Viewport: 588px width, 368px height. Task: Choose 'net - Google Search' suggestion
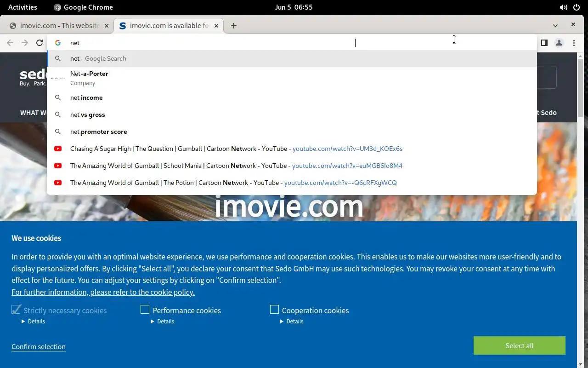[x=292, y=58]
